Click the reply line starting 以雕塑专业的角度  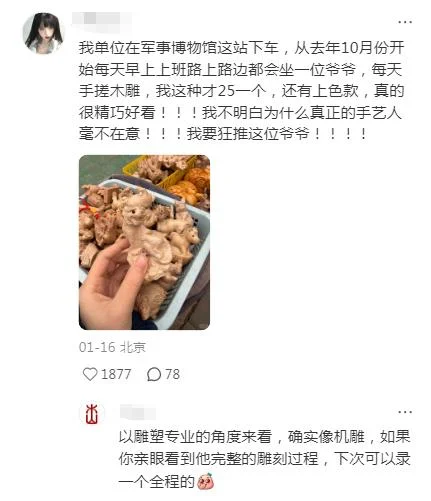click(264, 437)
